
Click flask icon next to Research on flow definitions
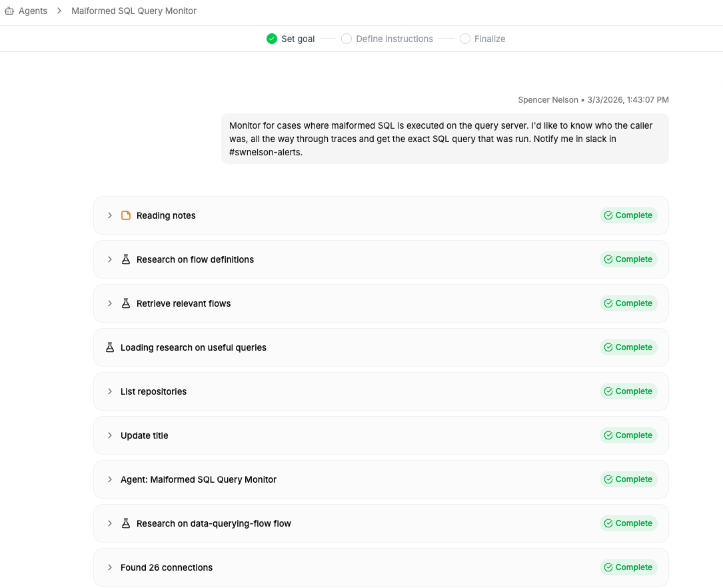click(126, 259)
